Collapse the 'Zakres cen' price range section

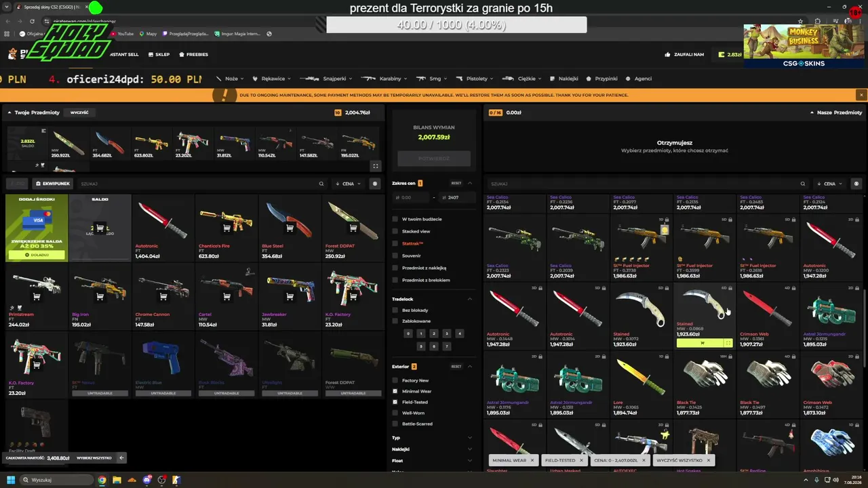[470, 183]
